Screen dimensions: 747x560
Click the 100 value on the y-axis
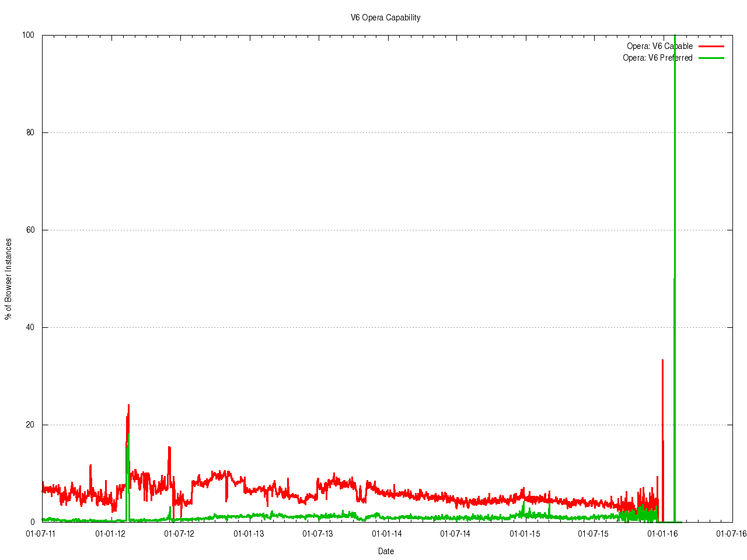(x=28, y=35)
